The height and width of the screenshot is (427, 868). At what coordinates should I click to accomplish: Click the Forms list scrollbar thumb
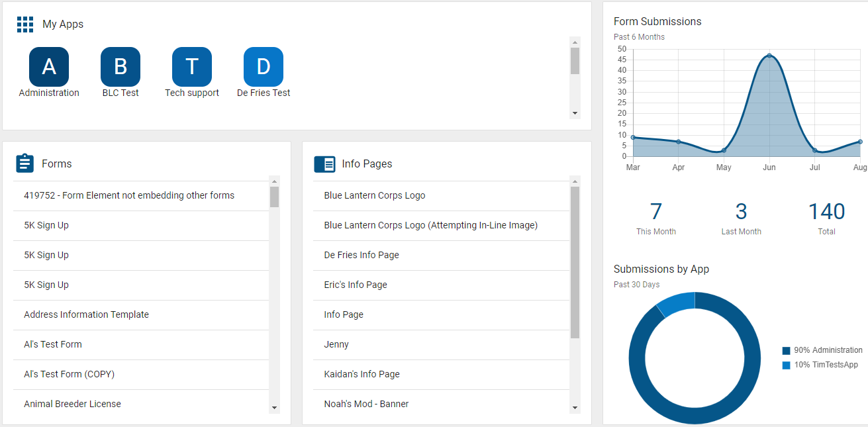coord(274,197)
